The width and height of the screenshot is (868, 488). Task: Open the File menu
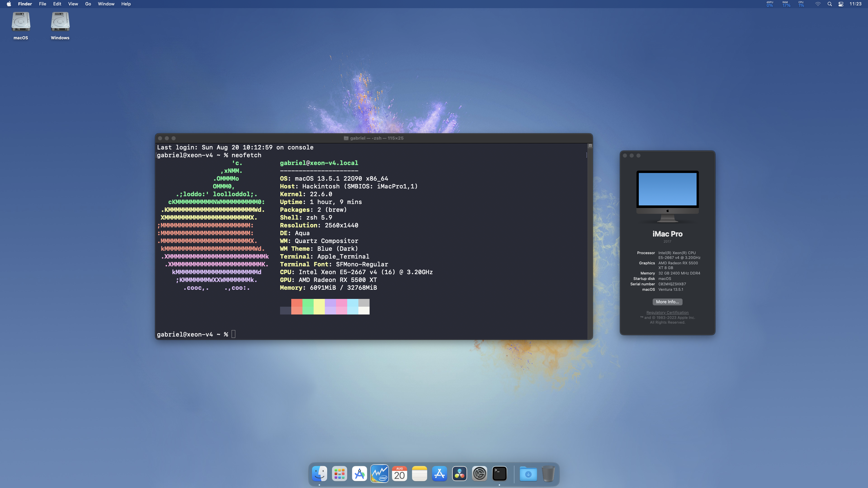(x=42, y=4)
